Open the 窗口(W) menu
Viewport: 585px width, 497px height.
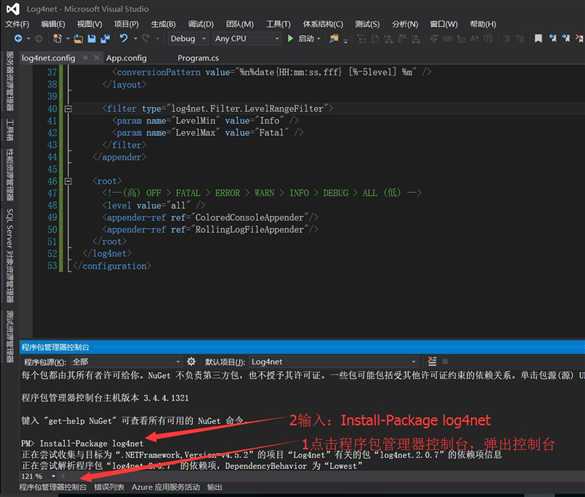pos(444,24)
